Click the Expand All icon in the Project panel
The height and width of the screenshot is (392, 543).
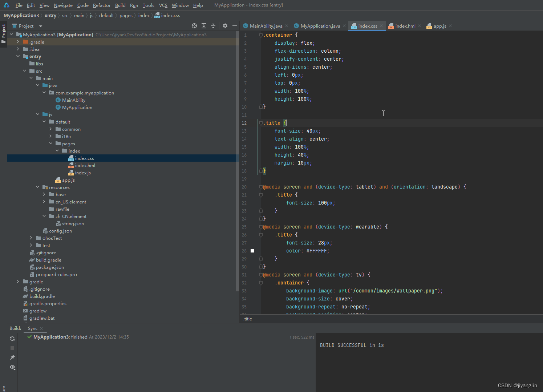pos(204,26)
